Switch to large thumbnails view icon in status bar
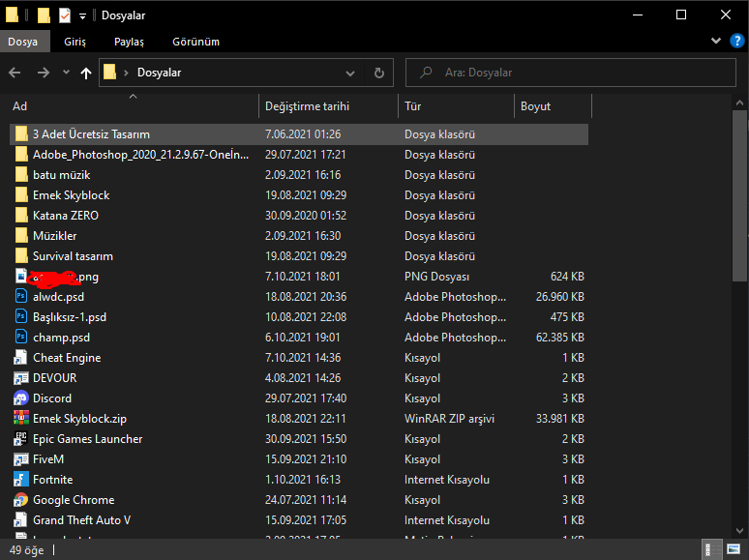 coord(734,549)
